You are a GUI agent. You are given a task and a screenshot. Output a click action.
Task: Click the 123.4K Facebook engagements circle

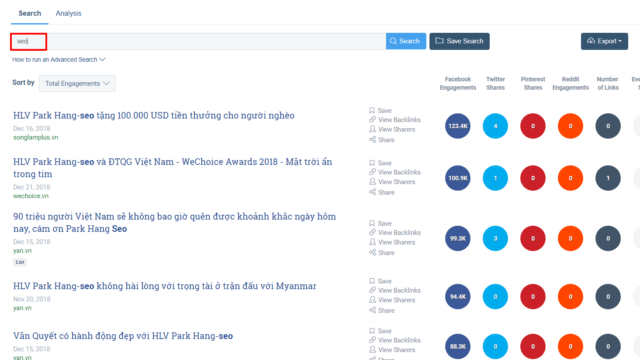coord(458,126)
